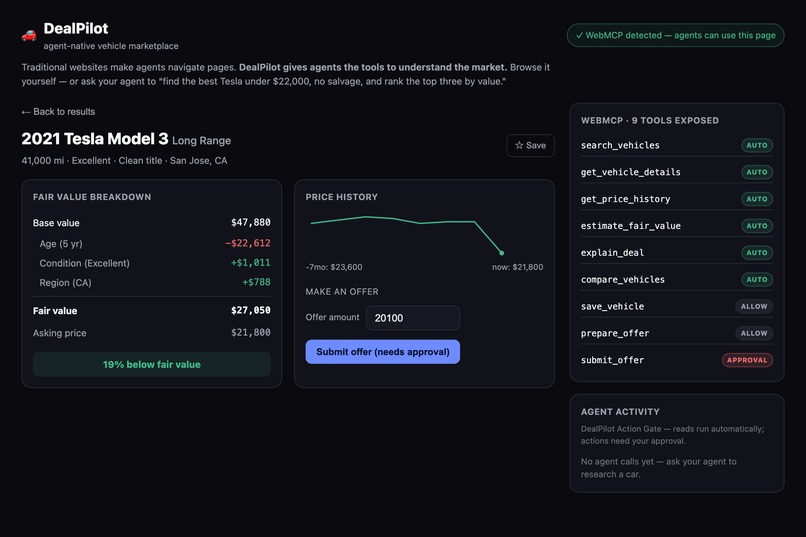Screen dimensions: 806x537
Task: Select the prepare_offer tool name
Action: [x=615, y=333]
